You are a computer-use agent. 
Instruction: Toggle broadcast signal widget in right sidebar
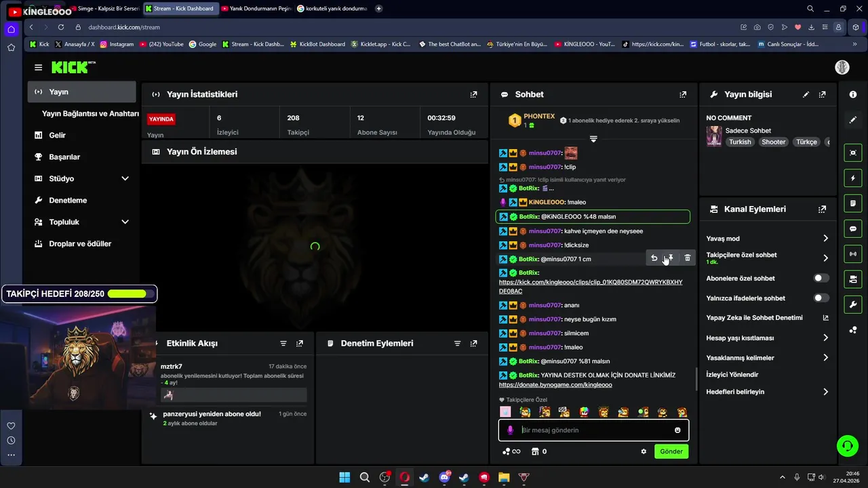[x=853, y=254]
